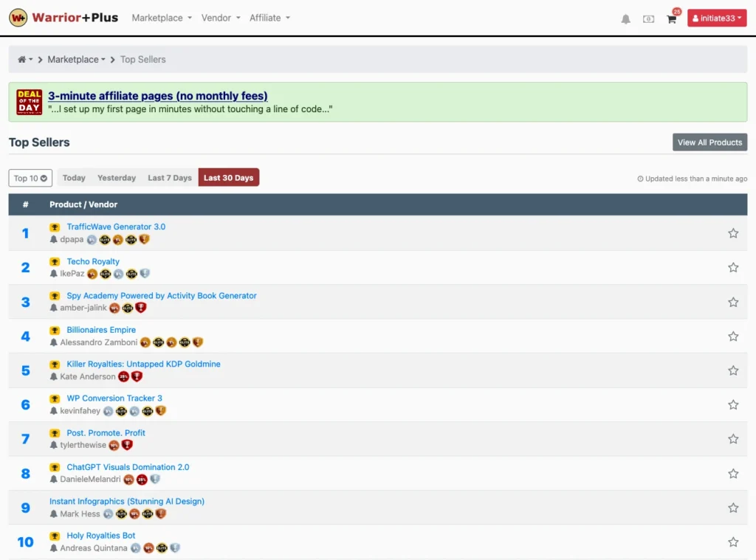The image size is (756, 560).
Task: Click trophy icon beside Techo Royalty
Action: pyautogui.click(x=55, y=262)
